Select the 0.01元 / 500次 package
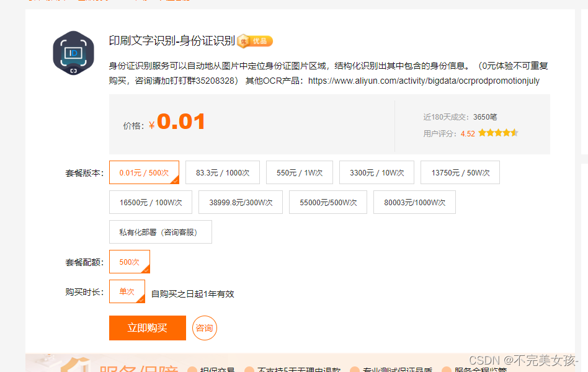The image size is (588, 372). click(144, 172)
